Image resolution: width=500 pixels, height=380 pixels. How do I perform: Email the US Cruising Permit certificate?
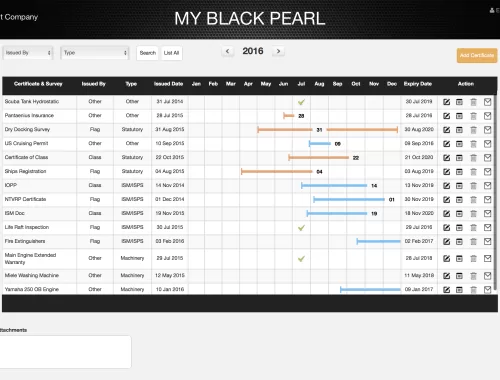pos(487,144)
